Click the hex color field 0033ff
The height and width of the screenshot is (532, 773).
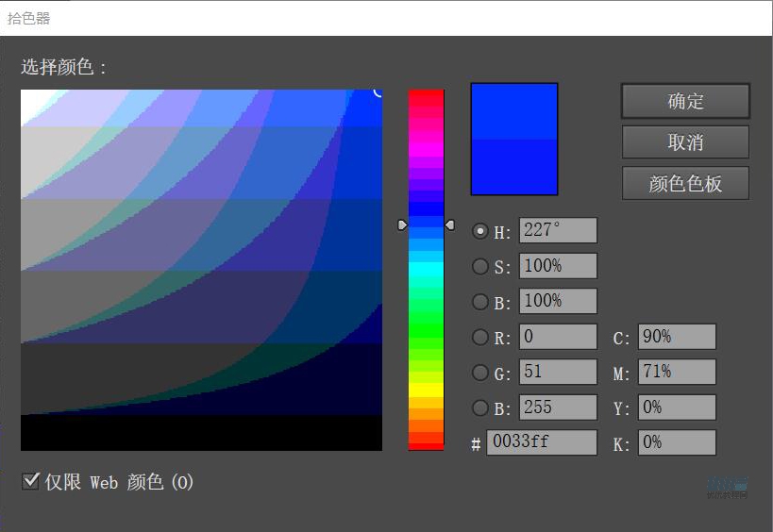tap(542, 442)
